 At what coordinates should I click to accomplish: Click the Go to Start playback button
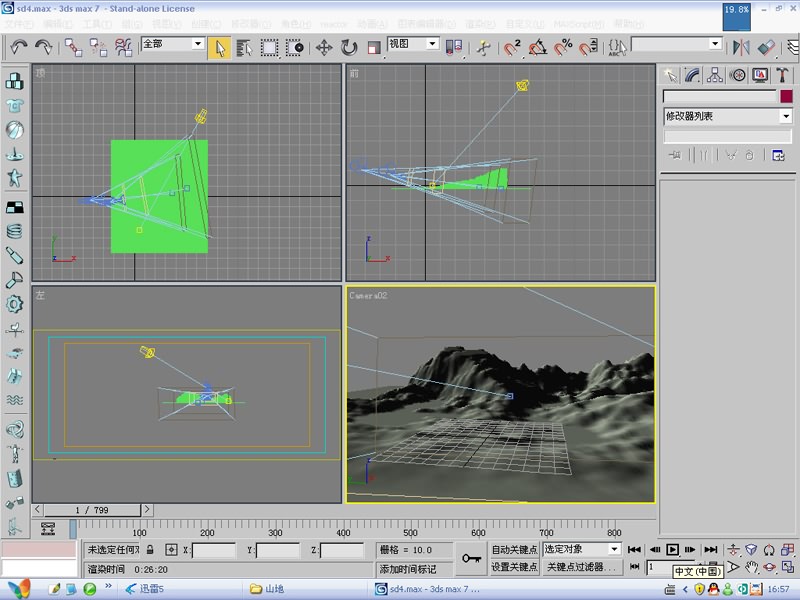pyautogui.click(x=634, y=549)
